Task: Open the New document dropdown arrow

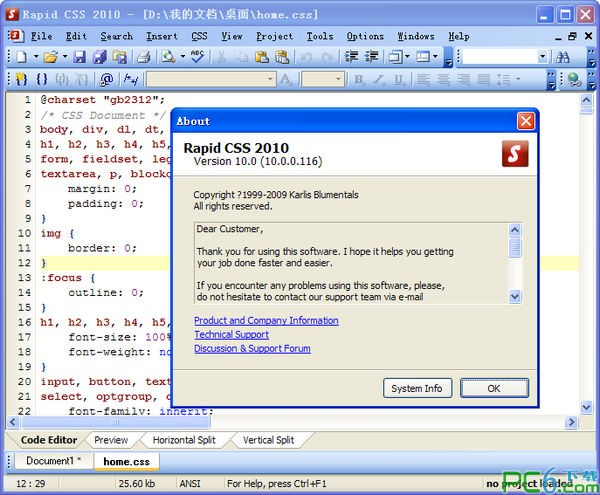Action: 36,57
